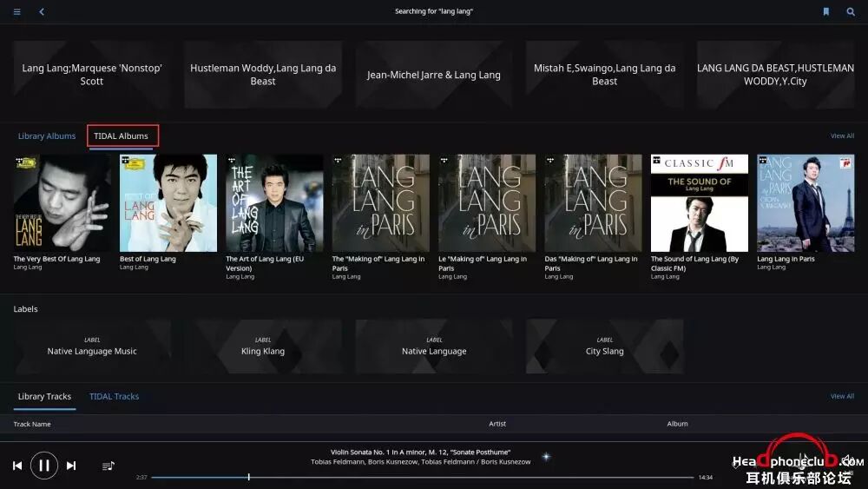
Task: Click The Sound of Lang Lang title
Action: tap(694, 263)
